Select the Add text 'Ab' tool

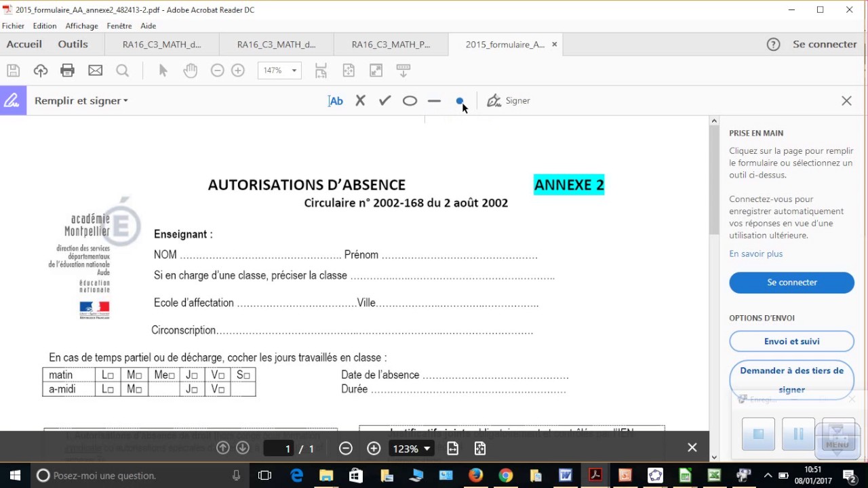click(336, 101)
